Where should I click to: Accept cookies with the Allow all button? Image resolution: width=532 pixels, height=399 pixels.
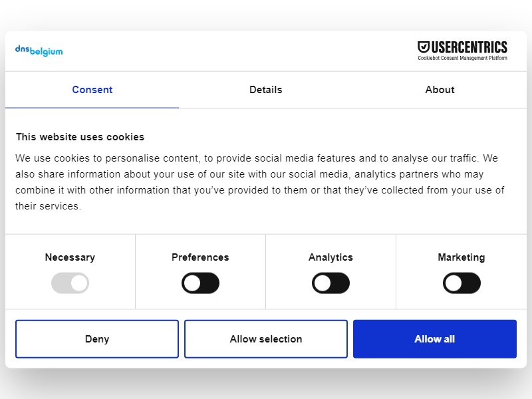(435, 339)
